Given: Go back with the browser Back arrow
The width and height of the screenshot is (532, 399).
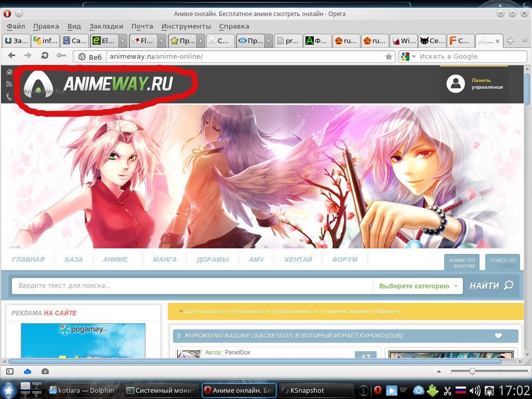Looking at the screenshot, I should [12, 56].
